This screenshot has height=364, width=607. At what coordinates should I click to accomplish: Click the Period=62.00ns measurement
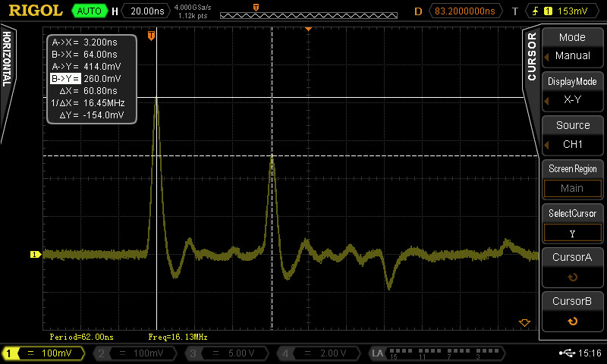pyautogui.click(x=82, y=337)
